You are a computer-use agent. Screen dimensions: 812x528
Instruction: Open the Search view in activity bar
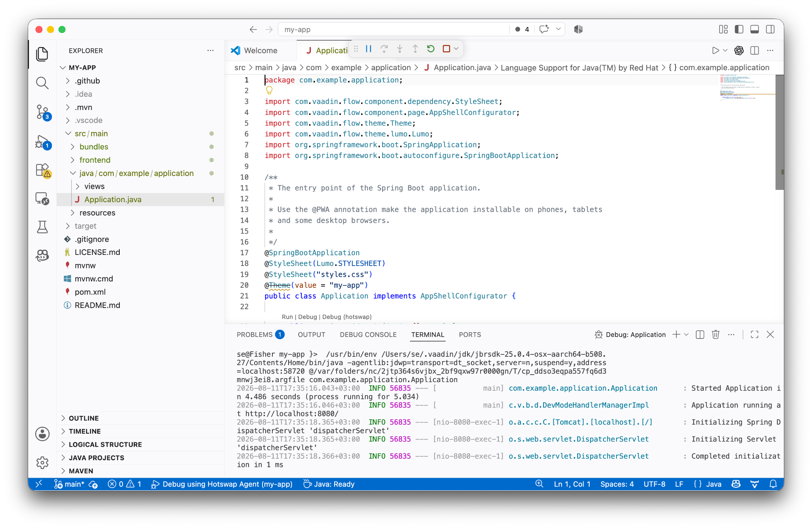click(x=42, y=83)
